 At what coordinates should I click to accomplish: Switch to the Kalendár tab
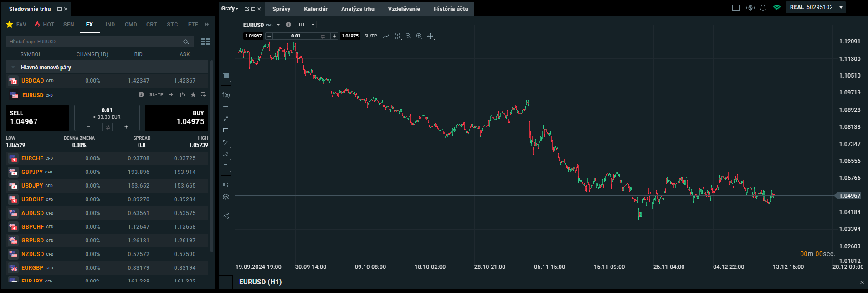pyautogui.click(x=315, y=9)
